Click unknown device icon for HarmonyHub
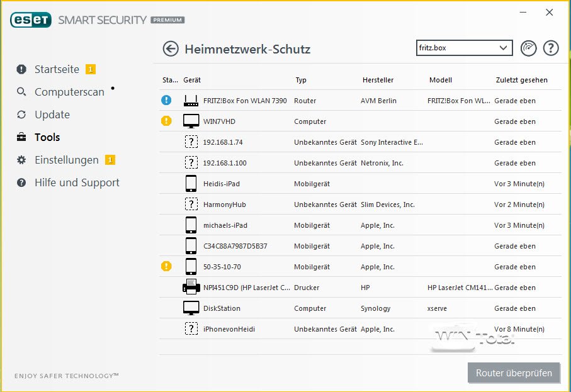This screenshot has height=392, width=571. (x=191, y=204)
